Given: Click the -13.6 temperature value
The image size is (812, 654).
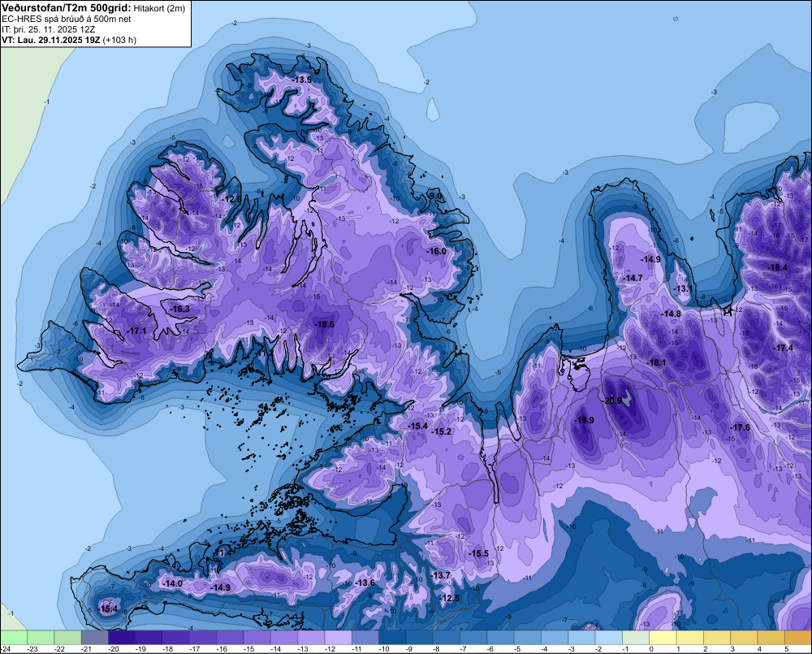Looking at the screenshot, I should click(x=365, y=583).
